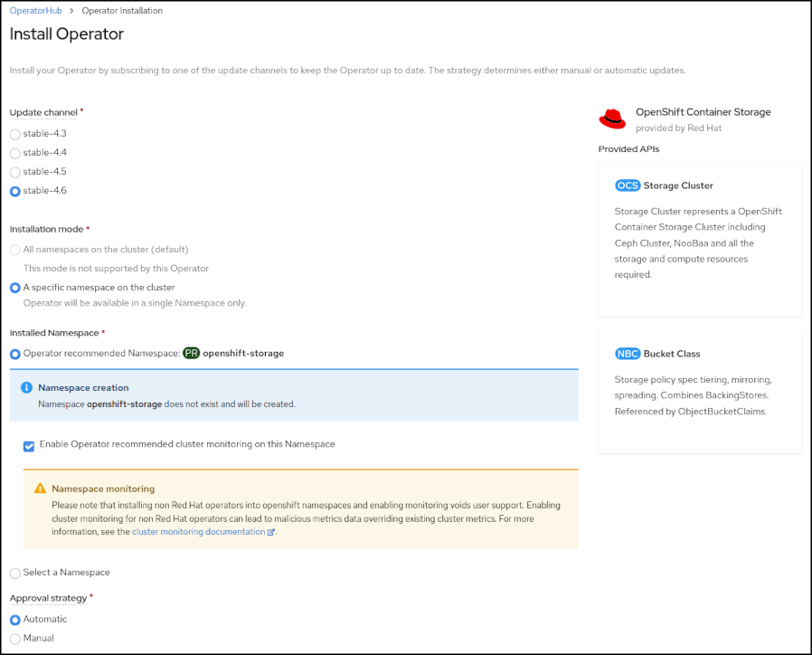Select the stable-4.3 update channel
812x655 pixels.
tap(15, 134)
